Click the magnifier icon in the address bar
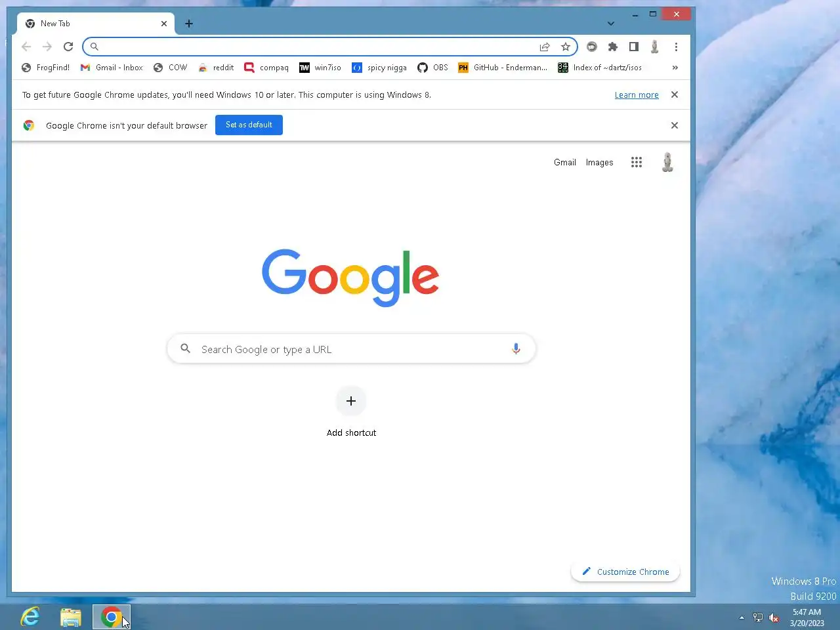840x630 pixels. point(94,47)
